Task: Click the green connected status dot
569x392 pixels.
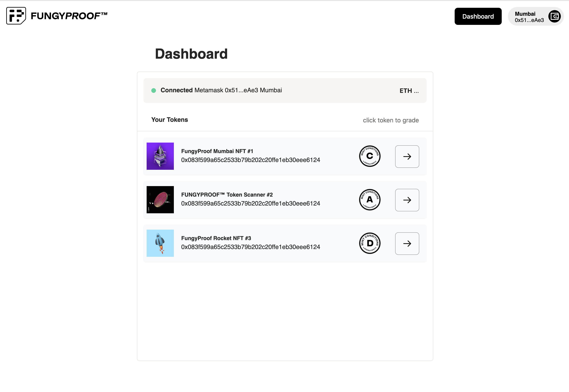Action: coord(154,90)
